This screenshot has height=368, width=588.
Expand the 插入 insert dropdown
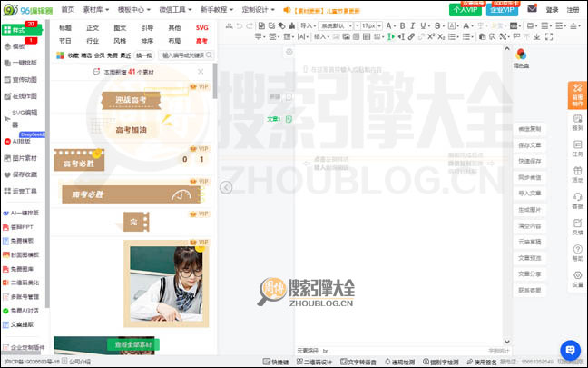point(321,36)
